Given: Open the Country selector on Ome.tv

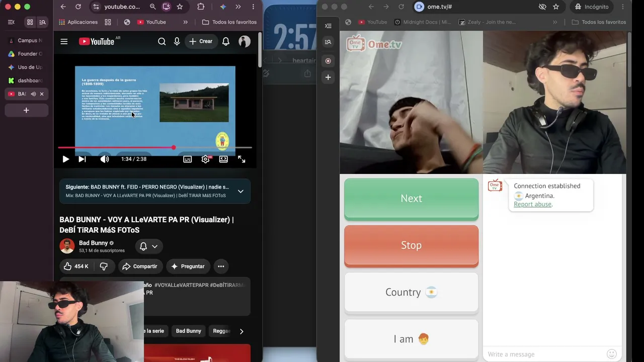Looking at the screenshot, I should point(411,292).
